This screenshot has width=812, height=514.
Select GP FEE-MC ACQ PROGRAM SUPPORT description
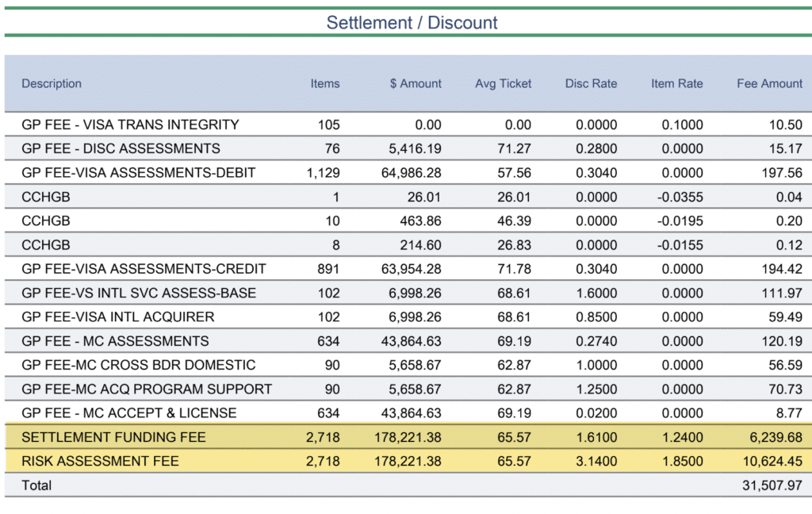click(147, 389)
